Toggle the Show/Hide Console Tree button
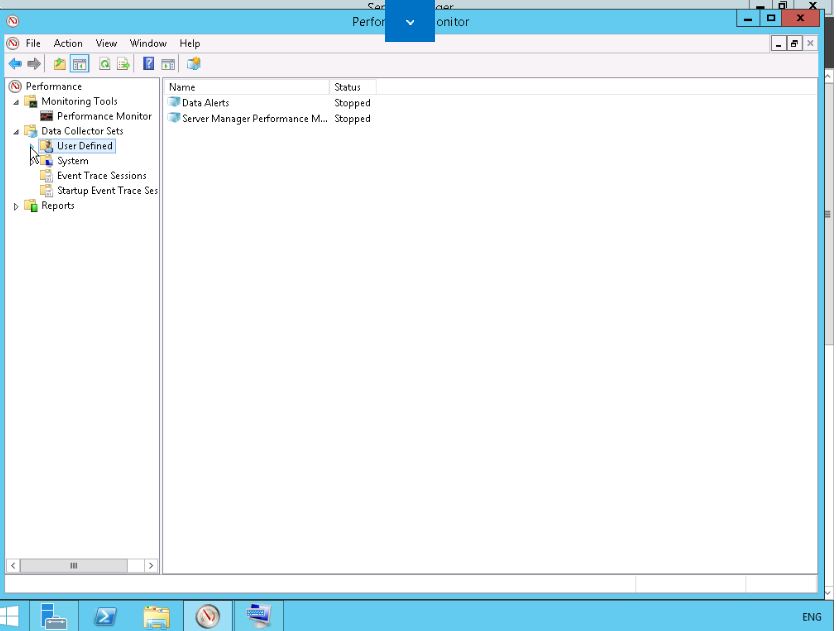This screenshot has width=836, height=631. click(79, 64)
